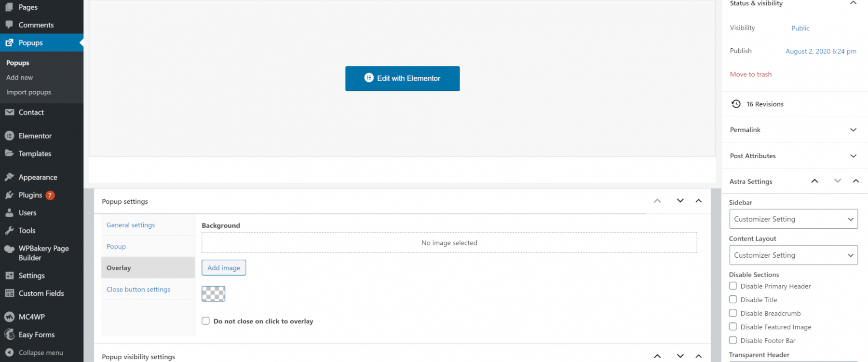Collapse the Status & visibility section
Viewport: 868px width, 362px height.
tap(853, 3)
